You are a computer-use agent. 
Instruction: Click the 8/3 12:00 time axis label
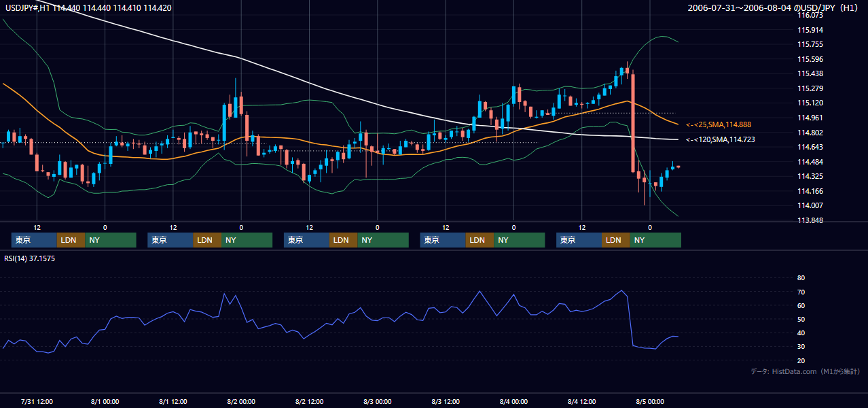[x=446, y=401]
